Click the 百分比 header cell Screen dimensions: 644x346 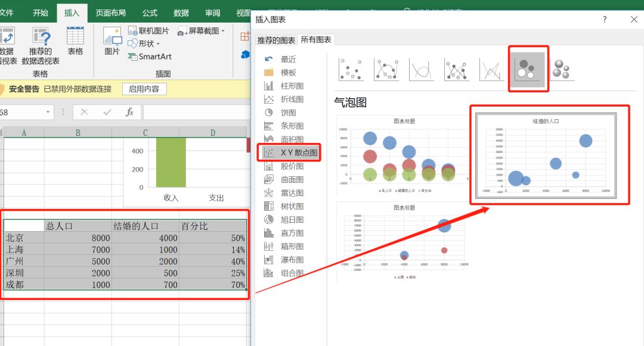[213, 226]
